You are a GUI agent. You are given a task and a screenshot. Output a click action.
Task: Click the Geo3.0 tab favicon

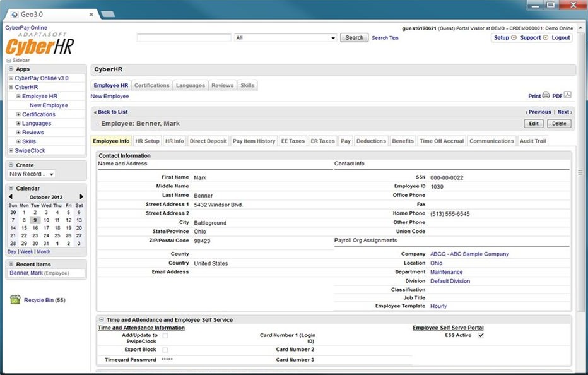pyautogui.click(x=15, y=15)
